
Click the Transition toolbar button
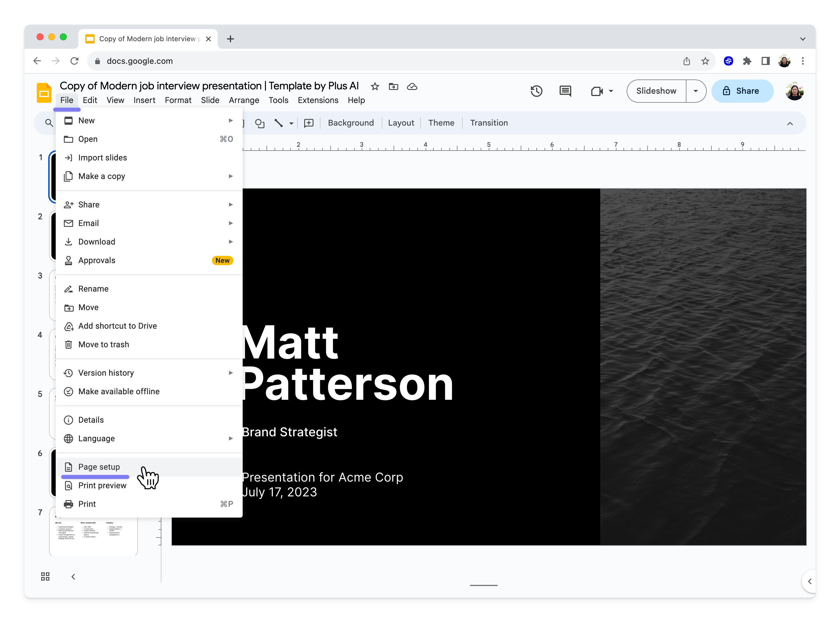[x=489, y=123]
